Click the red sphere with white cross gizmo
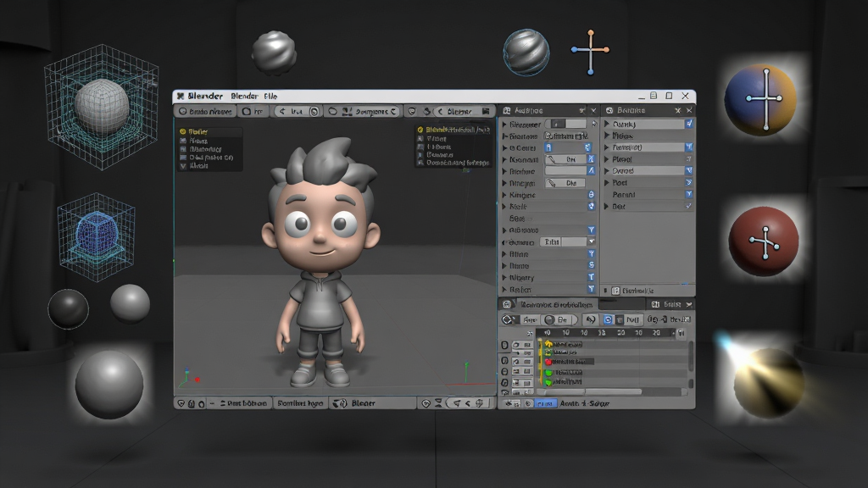 pos(764,241)
